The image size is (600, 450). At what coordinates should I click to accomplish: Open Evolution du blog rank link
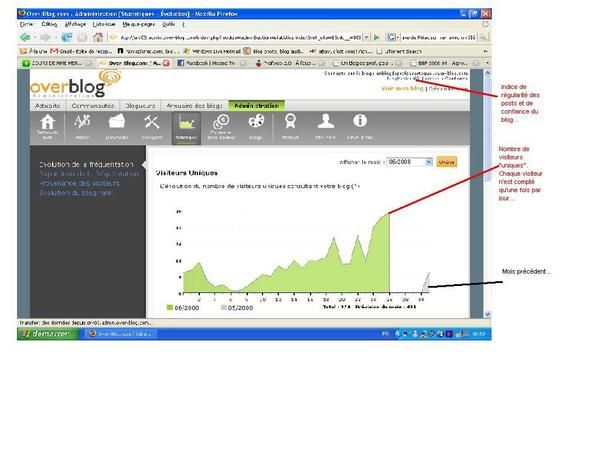pos(76,193)
